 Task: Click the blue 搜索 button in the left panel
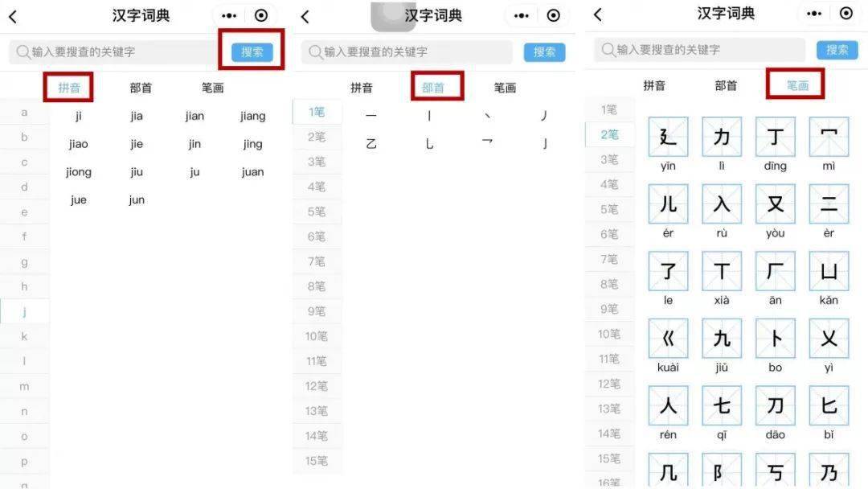[252, 52]
